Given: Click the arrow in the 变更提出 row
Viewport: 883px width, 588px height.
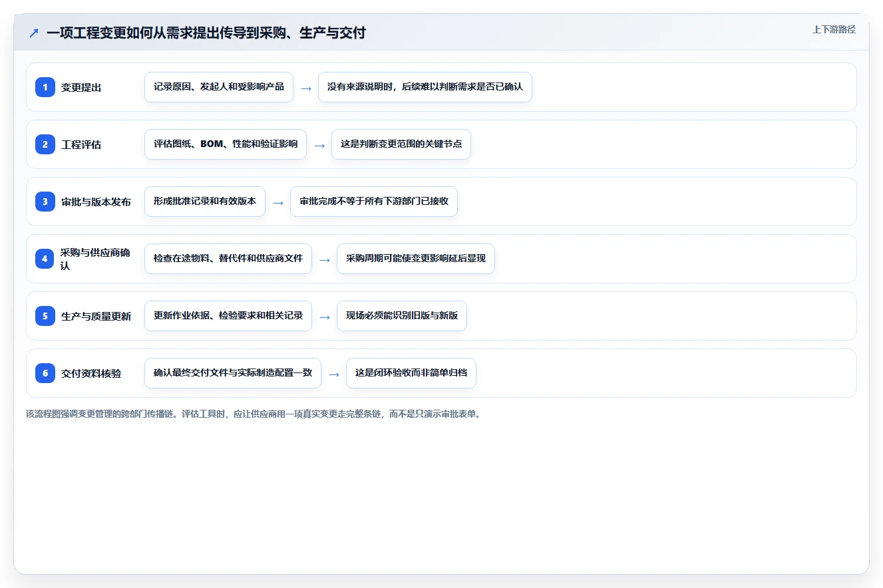Looking at the screenshot, I should point(306,88).
